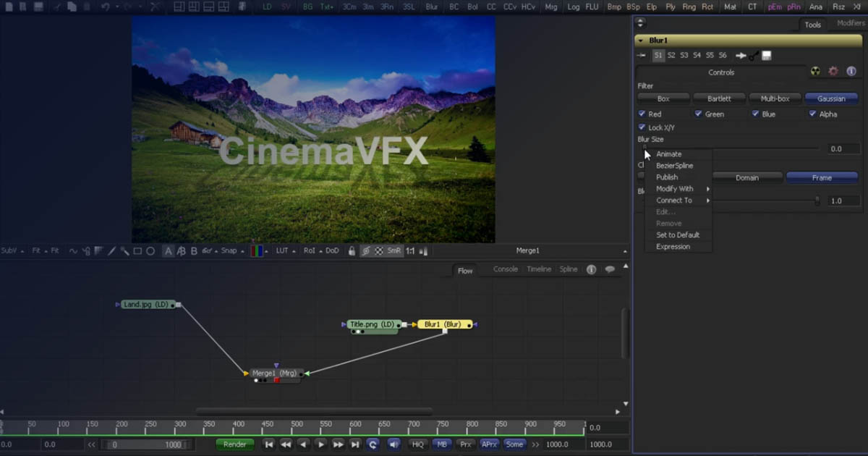The height and width of the screenshot is (456, 868).
Task: Expand the Modify With submenu
Action: point(673,188)
